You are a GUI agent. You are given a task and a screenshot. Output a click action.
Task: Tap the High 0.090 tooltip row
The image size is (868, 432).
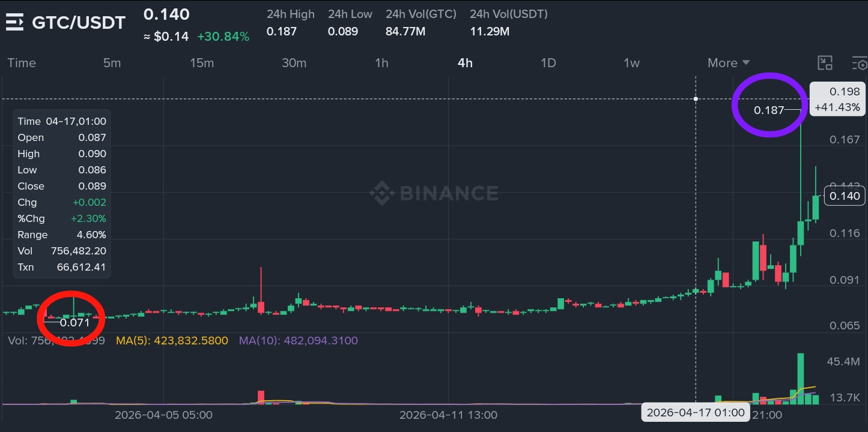point(62,154)
